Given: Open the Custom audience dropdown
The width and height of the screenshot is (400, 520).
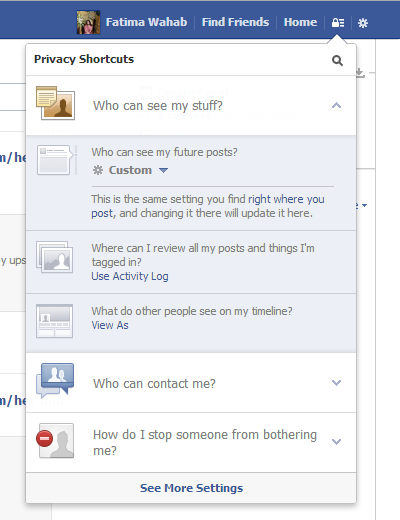Looking at the screenshot, I should point(130,170).
